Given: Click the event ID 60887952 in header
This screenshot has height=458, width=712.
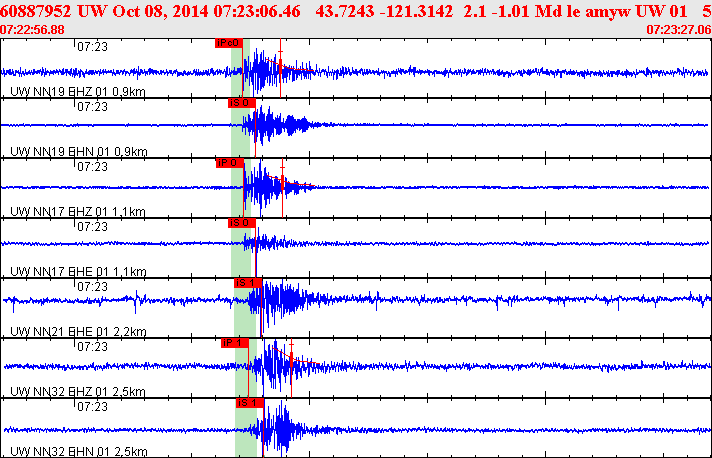Looking at the screenshot, I should (34, 10).
